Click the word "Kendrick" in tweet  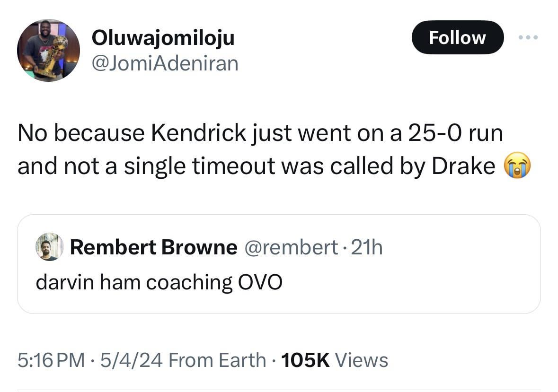tap(198, 133)
